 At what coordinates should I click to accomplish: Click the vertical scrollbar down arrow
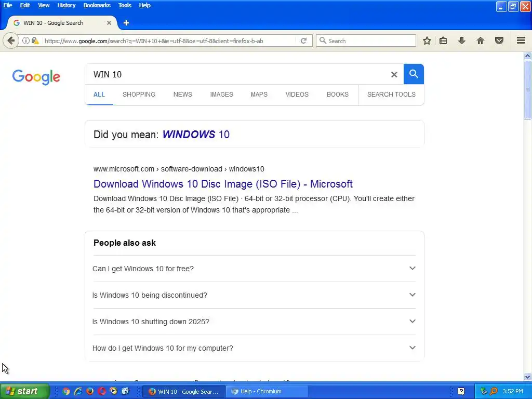click(527, 377)
